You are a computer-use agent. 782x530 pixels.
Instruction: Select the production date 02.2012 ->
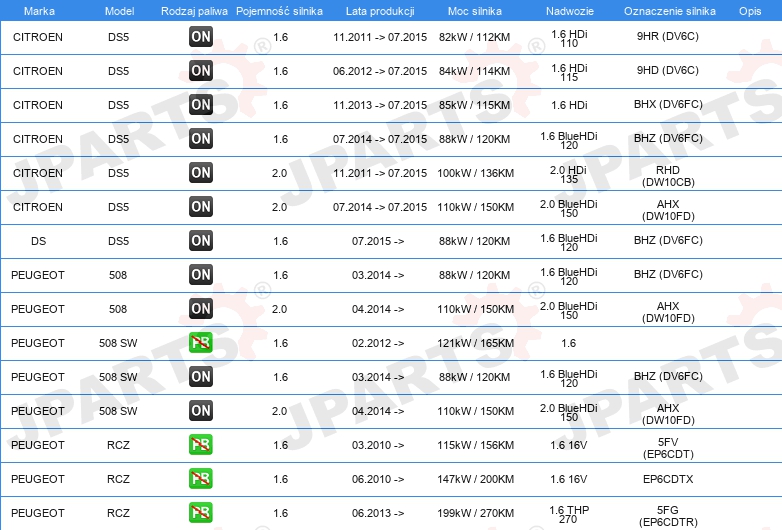[378, 343]
